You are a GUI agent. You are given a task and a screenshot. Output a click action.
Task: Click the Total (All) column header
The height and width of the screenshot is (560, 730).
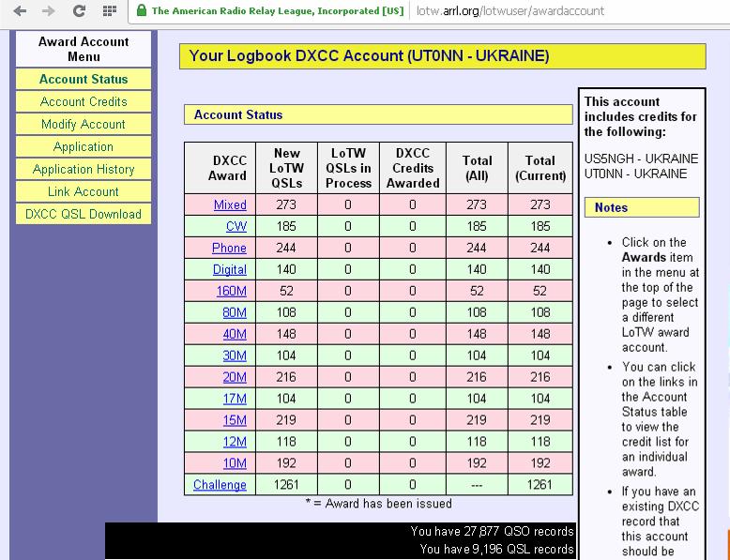coord(477,168)
